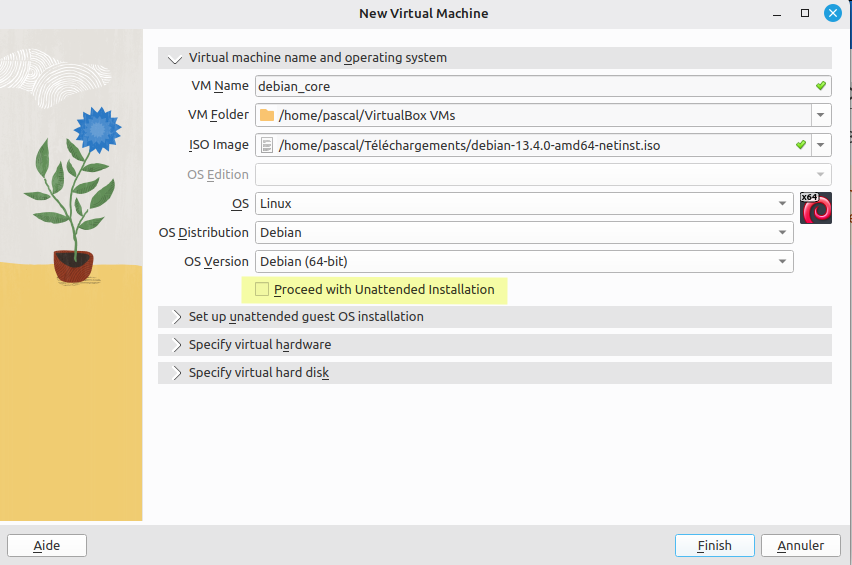Open the VM Folder dropdown arrow

pos(821,116)
